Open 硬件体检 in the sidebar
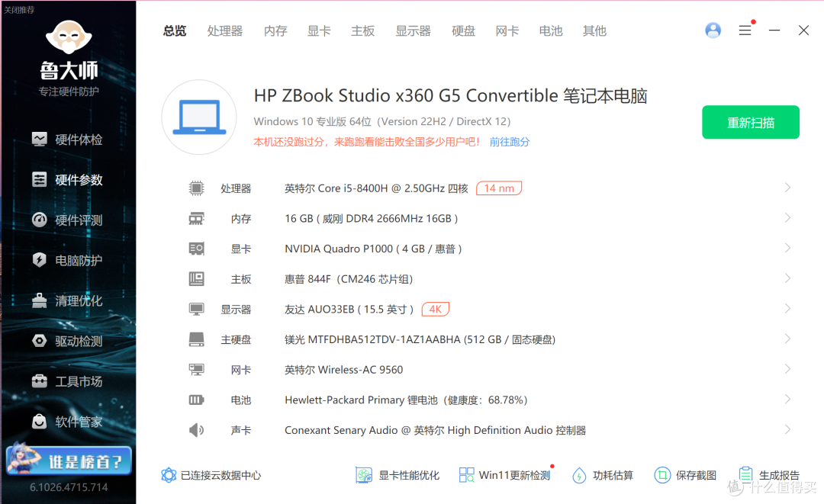Screen dimensions: 824x504 point(67,140)
